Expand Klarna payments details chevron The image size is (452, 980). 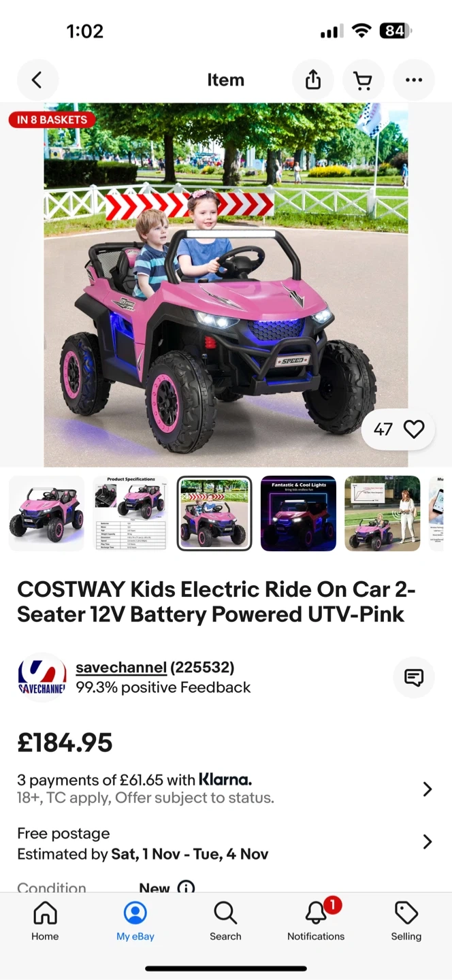coord(427,789)
